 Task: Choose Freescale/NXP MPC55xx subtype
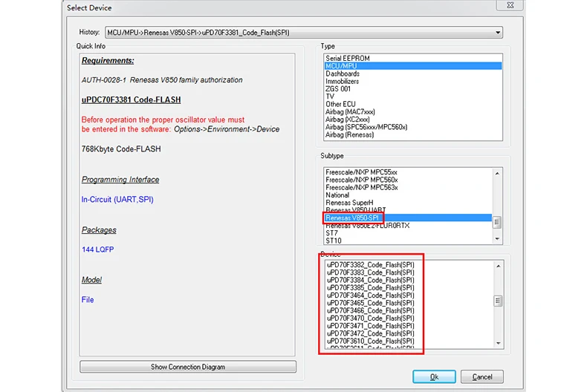(x=361, y=172)
